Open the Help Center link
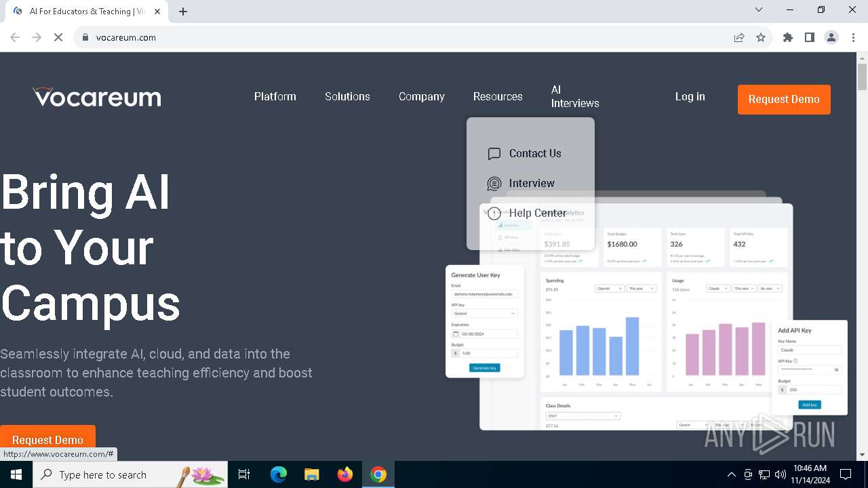868x488 pixels. tap(538, 213)
